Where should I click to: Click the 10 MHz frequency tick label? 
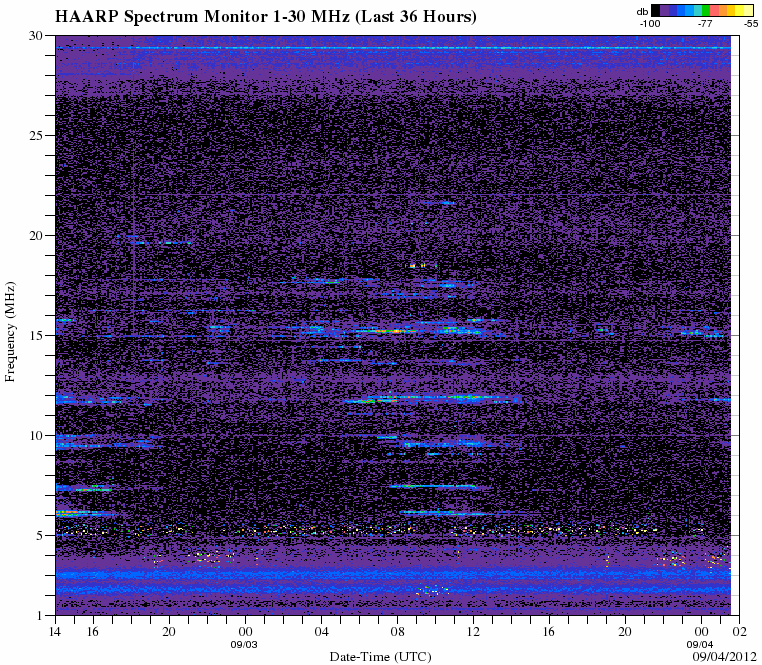[36, 435]
